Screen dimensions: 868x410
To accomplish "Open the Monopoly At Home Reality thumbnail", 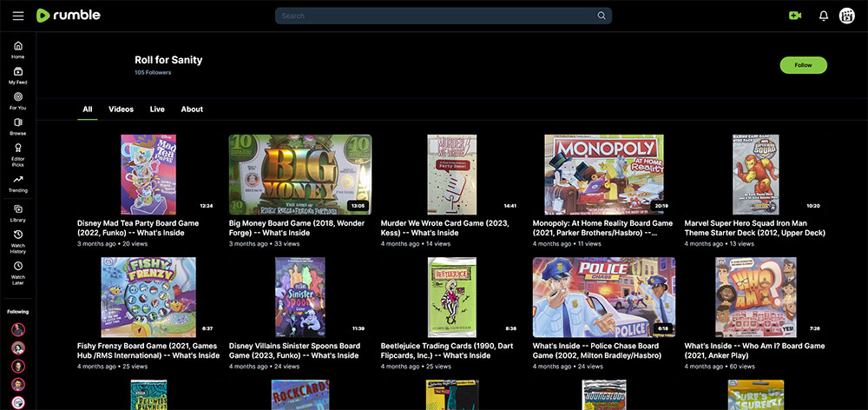I will tap(604, 175).
